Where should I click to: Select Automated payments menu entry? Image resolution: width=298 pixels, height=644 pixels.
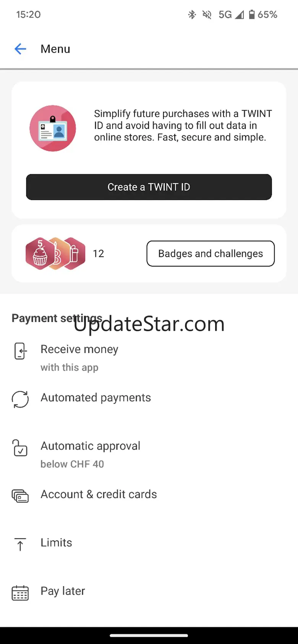tap(96, 398)
